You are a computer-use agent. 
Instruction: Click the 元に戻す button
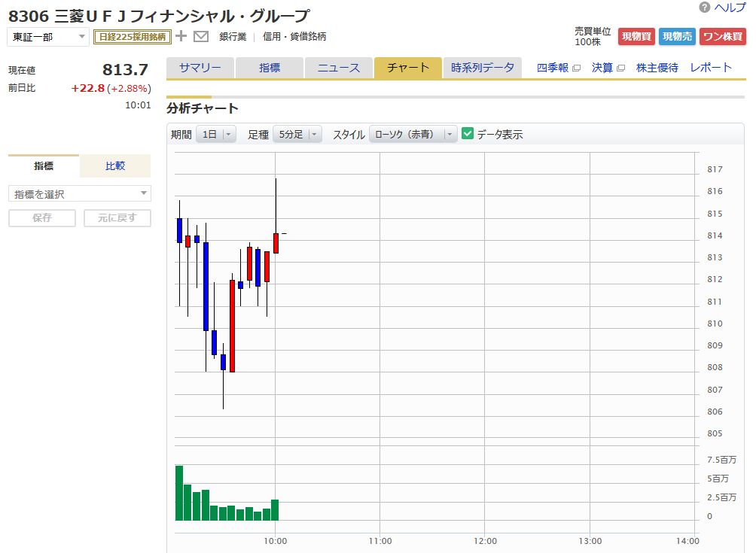[x=117, y=217]
